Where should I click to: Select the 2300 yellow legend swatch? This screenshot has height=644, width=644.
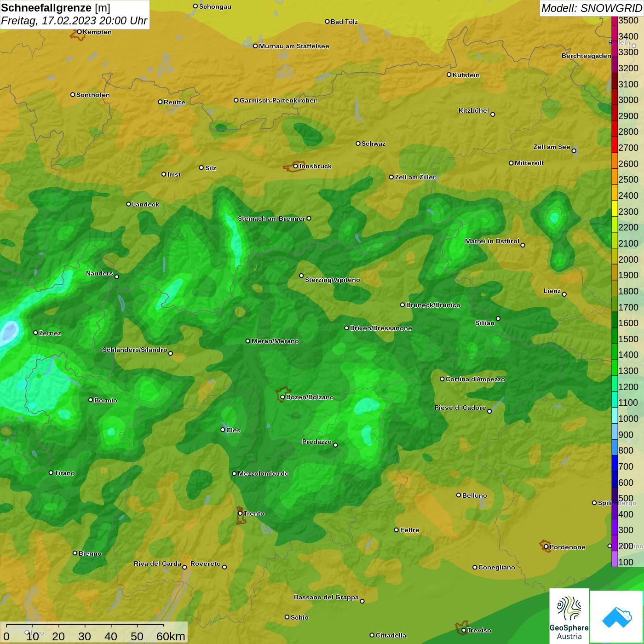click(x=615, y=208)
